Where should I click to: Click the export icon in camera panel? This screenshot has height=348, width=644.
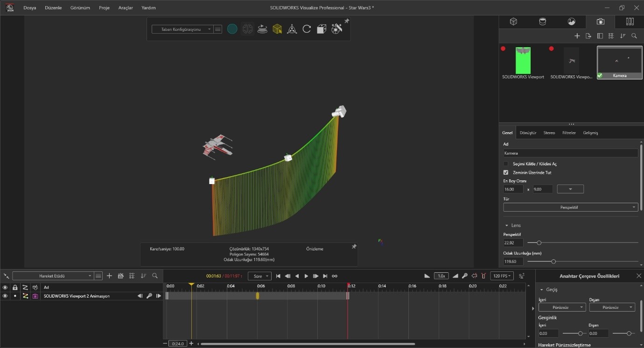click(588, 36)
